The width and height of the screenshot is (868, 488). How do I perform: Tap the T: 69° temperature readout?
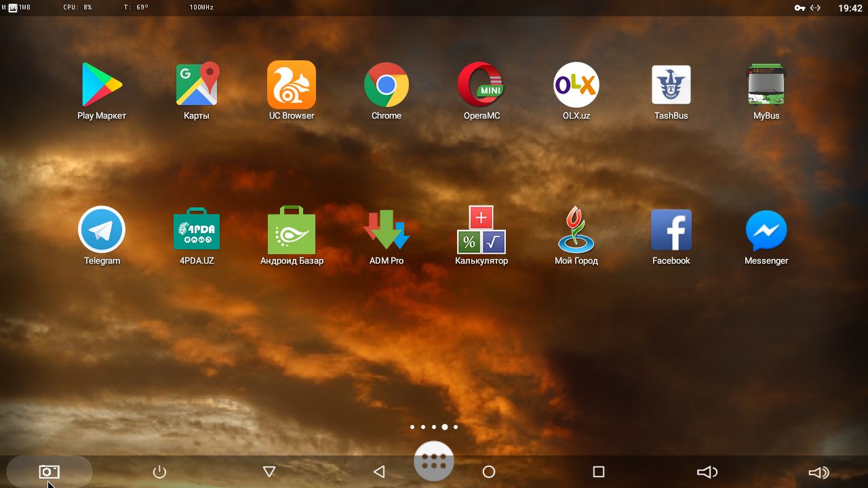[x=136, y=7]
